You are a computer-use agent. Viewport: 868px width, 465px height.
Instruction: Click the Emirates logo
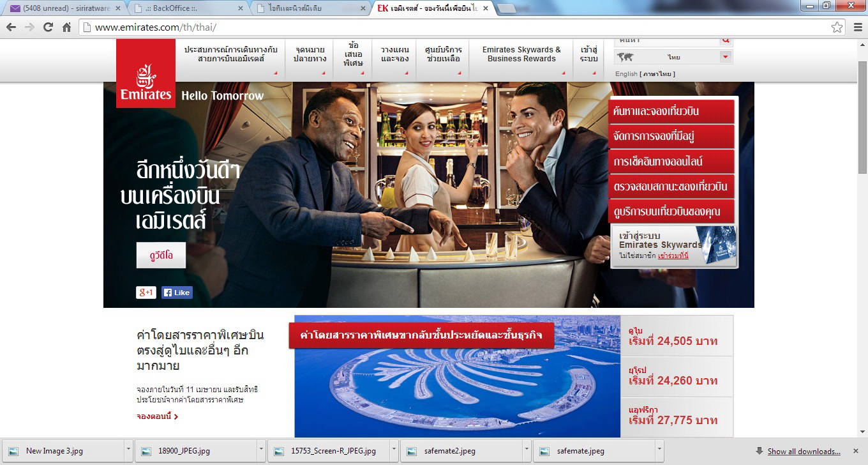point(146,73)
